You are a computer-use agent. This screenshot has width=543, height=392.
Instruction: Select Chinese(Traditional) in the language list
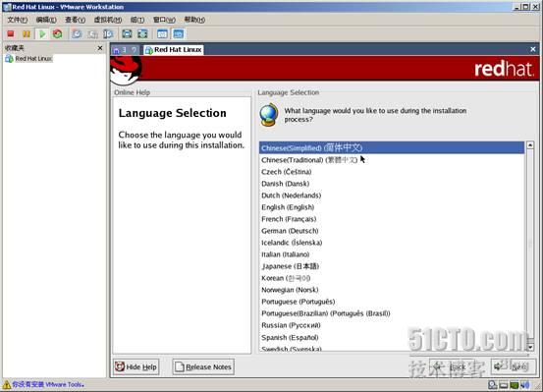tap(392, 160)
